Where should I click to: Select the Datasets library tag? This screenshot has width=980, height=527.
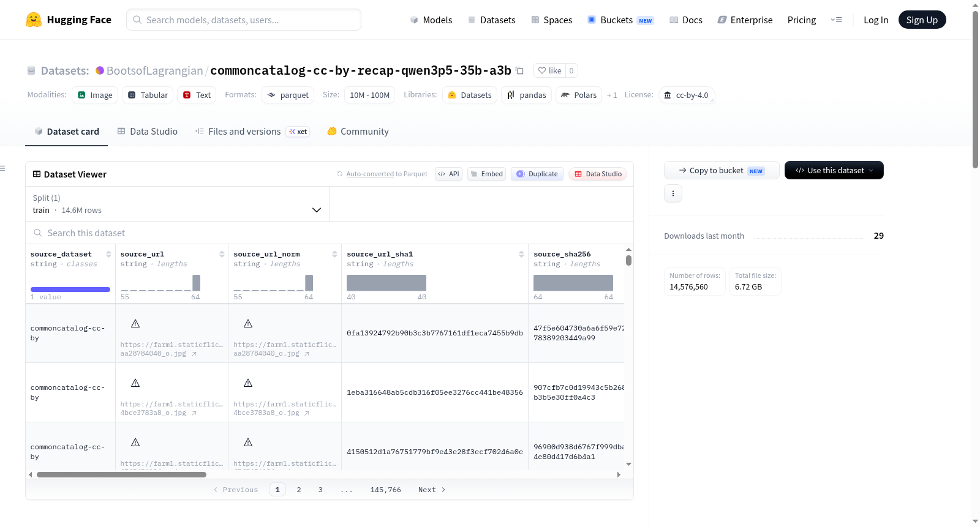coord(470,95)
